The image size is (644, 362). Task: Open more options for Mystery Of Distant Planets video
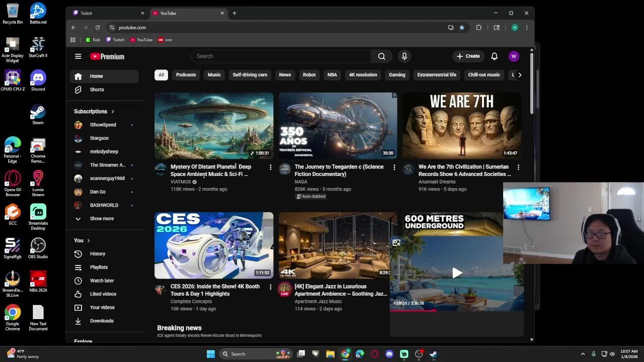(270, 167)
